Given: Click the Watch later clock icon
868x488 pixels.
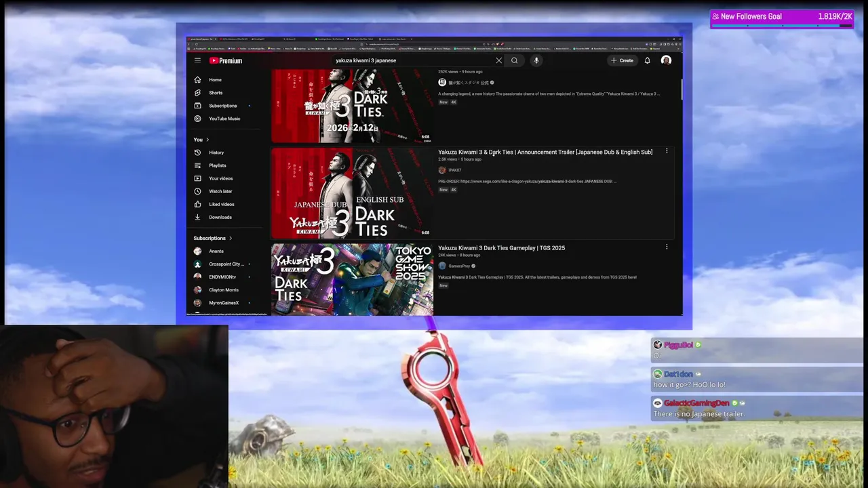Looking at the screenshot, I should 197,191.
